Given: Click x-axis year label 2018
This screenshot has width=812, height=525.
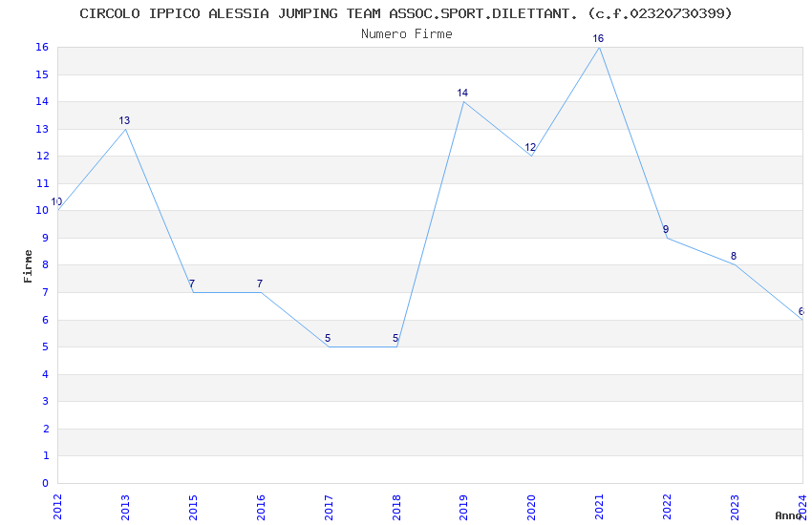Looking at the screenshot, I should 396,507.
